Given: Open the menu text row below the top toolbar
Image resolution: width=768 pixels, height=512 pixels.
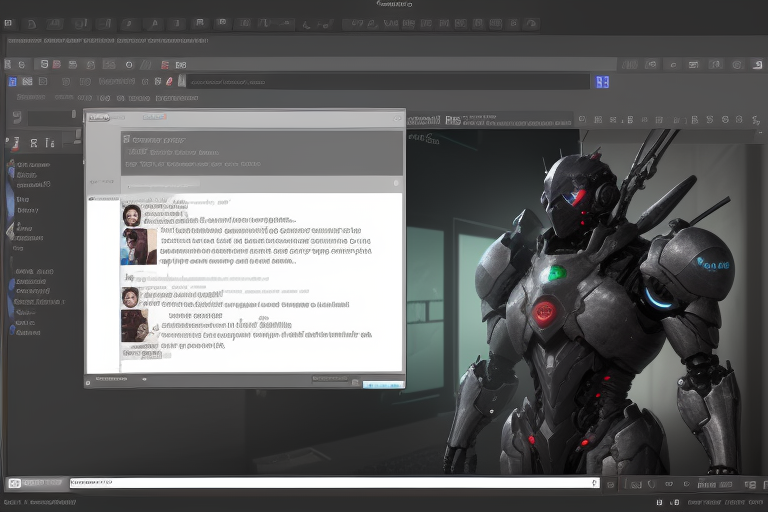Looking at the screenshot, I should pos(108,41).
